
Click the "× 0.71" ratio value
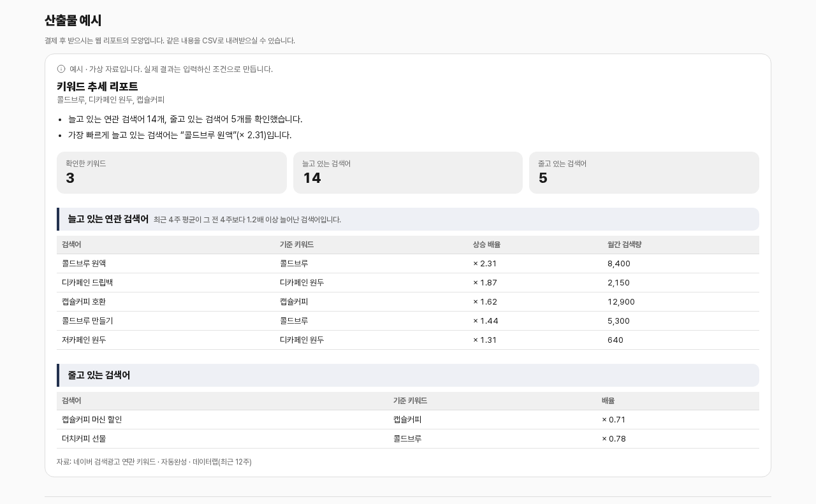pyautogui.click(x=614, y=420)
